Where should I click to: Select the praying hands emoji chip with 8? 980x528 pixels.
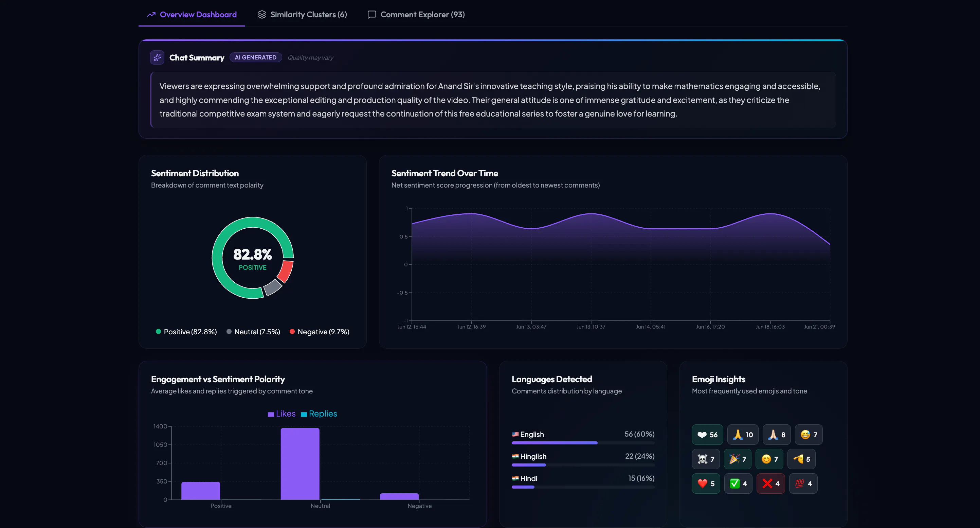click(x=777, y=435)
